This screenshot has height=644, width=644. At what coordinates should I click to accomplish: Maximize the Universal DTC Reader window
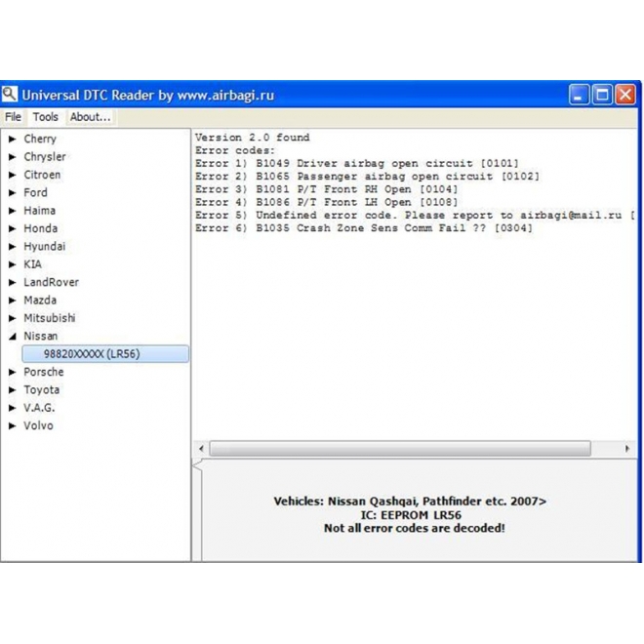602,96
